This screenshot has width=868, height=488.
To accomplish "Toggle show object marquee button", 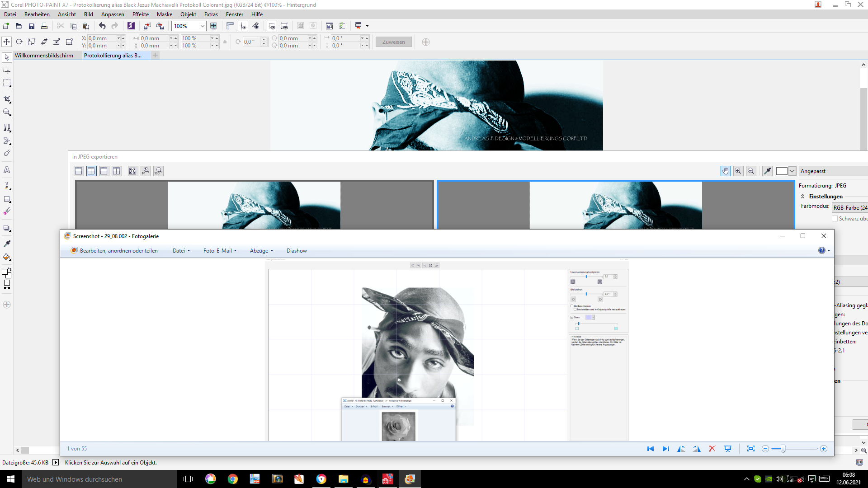I will tap(284, 26).
